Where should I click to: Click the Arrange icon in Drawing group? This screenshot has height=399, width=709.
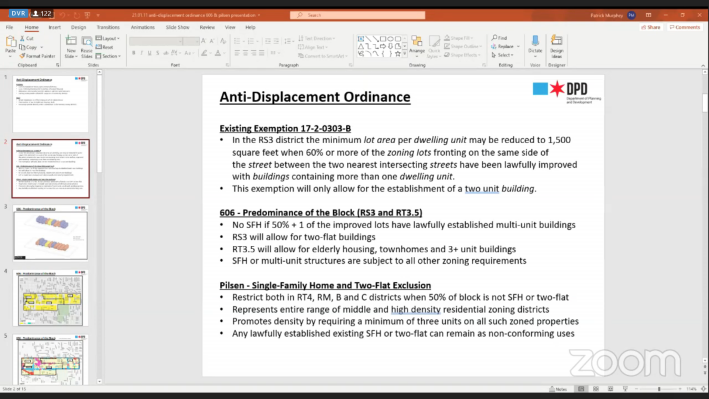416,42
